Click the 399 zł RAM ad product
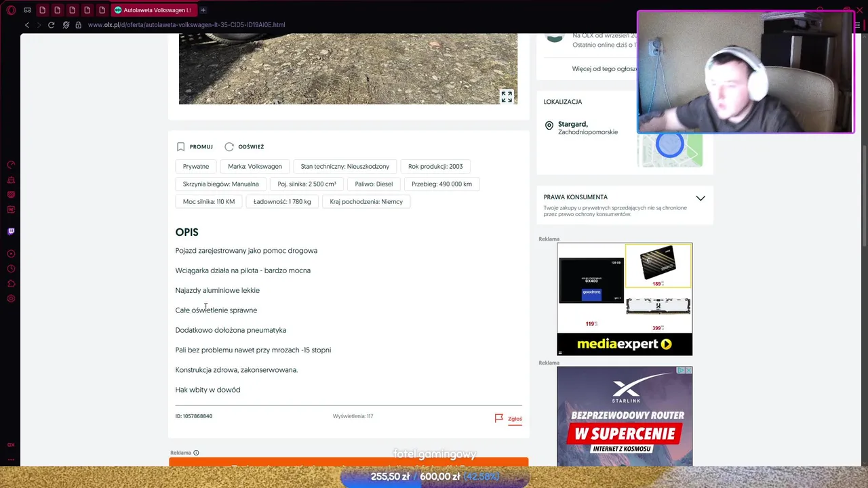The height and width of the screenshot is (488, 868). (658, 310)
